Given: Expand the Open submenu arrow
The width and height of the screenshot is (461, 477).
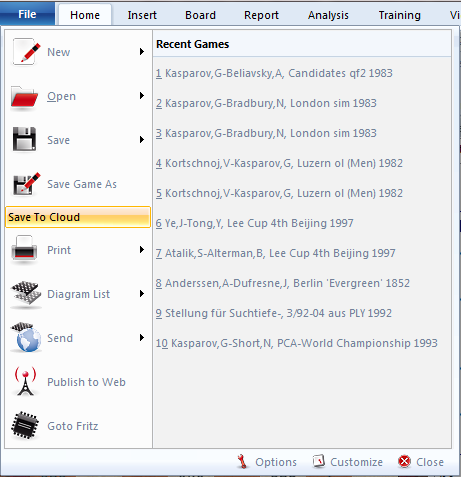Looking at the screenshot, I should click(142, 96).
